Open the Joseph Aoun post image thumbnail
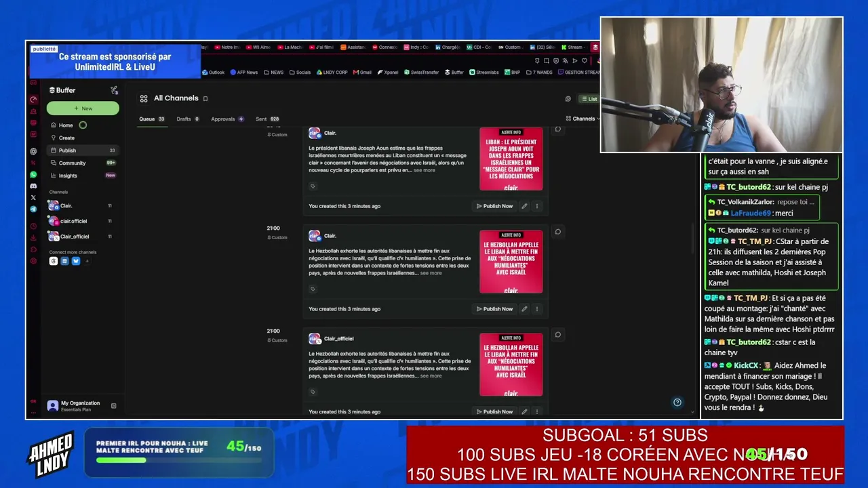This screenshot has width=868, height=488. 511,159
